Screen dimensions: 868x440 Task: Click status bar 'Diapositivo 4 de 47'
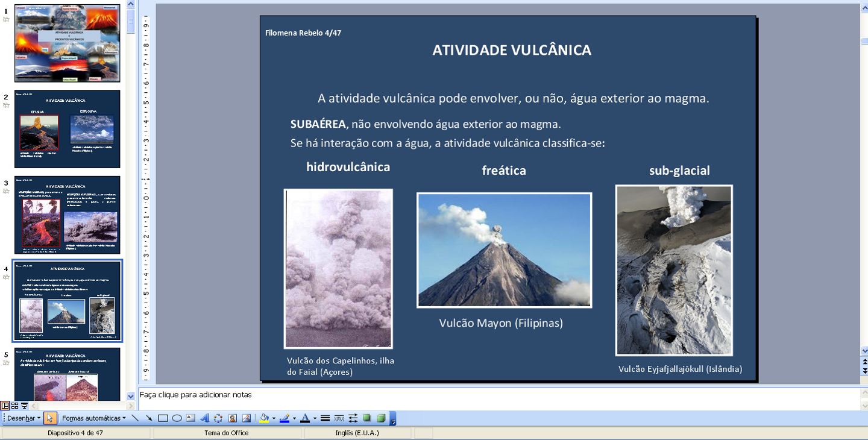75,433
